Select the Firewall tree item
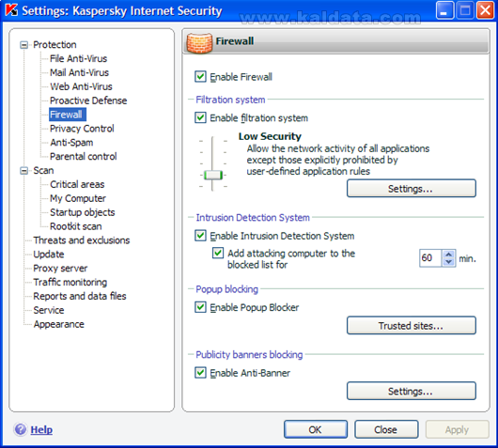Image resolution: width=498 pixels, height=448 pixels. tap(68, 115)
